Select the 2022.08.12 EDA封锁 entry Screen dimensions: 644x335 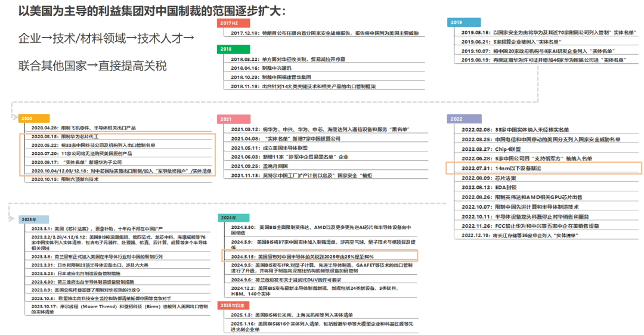point(489,187)
